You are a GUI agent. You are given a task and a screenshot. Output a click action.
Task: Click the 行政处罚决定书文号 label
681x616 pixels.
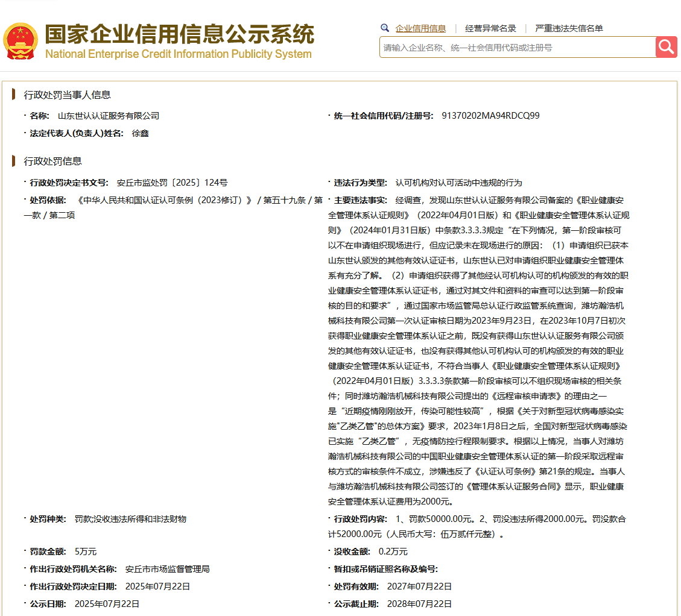point(69,183)
